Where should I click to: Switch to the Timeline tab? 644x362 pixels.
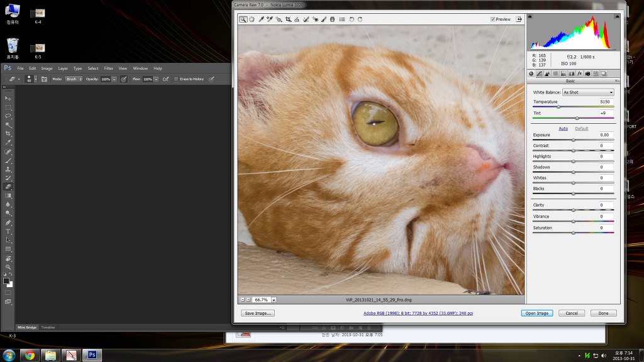(48, 327)
